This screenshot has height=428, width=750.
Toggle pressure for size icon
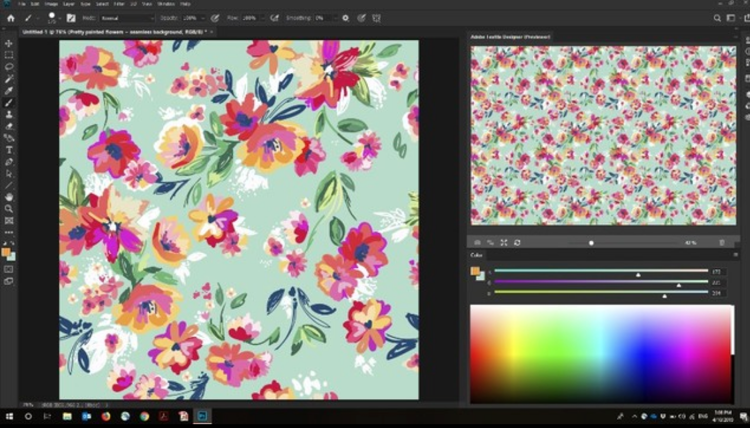tap(362, 18)
